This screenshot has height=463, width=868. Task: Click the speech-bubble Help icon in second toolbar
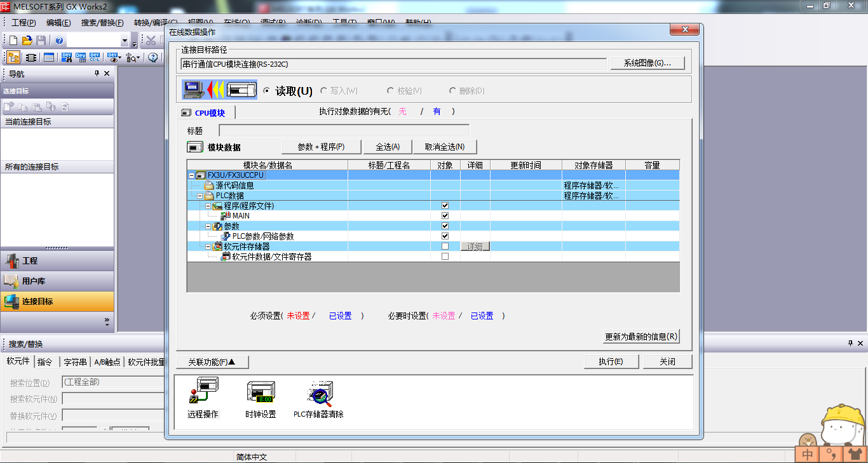(153, 57)
